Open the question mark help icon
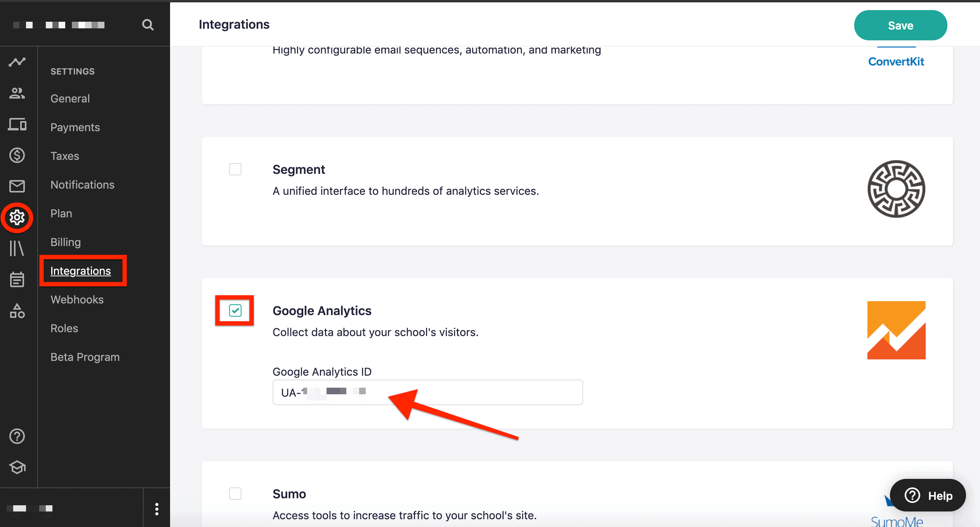This screenshot has width=980, height=527. (17, 436)
